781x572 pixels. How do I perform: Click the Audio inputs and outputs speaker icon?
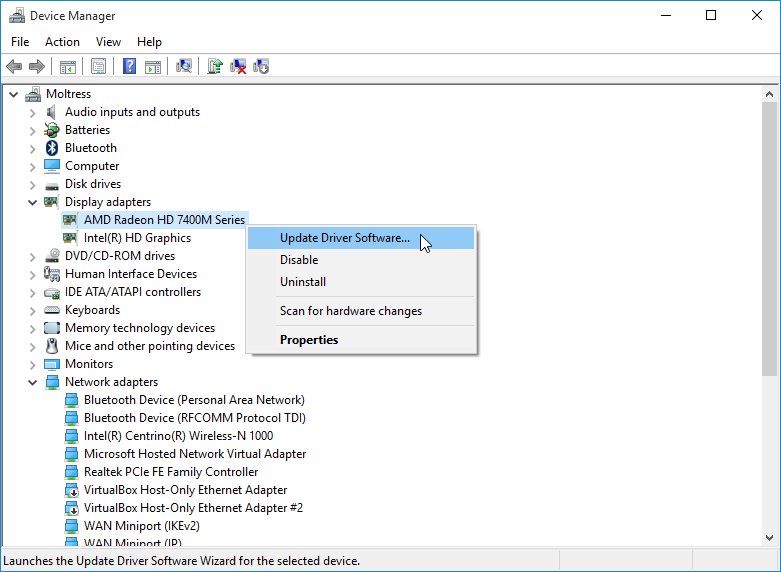[51, 112]
